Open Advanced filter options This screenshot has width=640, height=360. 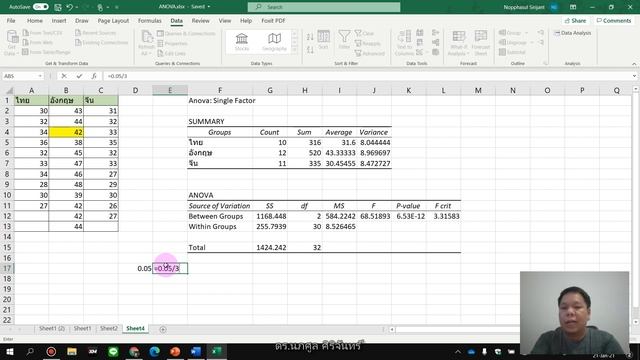pos(370,53)
